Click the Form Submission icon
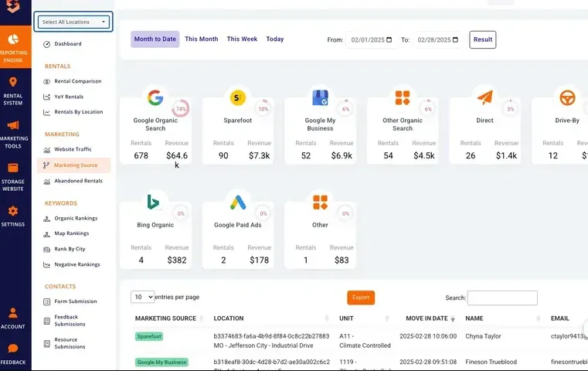Screen dimensions: 588x371 tap(47, 301)
